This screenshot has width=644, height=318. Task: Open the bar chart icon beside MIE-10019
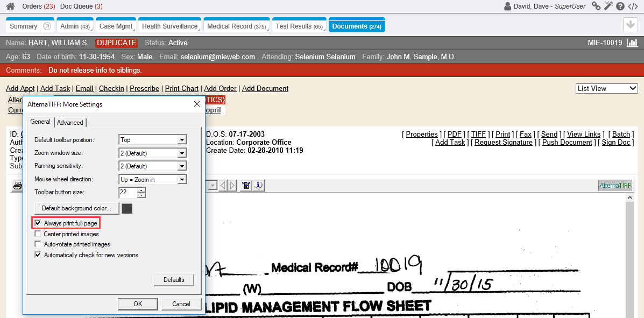tap(632, 43)
